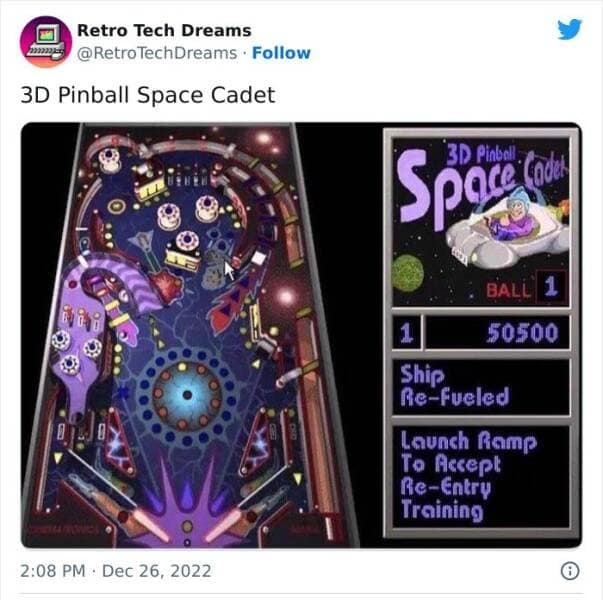The image size is (603, 600).
Task: Open the Retro Tech Dreams profile avatar
Action: coord(46,42)
